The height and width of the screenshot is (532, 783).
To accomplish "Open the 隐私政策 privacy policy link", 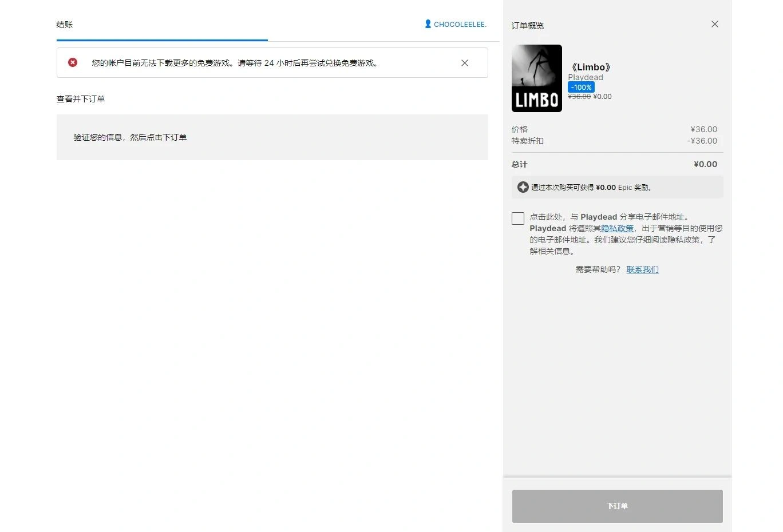I will (x=618, y=228).
